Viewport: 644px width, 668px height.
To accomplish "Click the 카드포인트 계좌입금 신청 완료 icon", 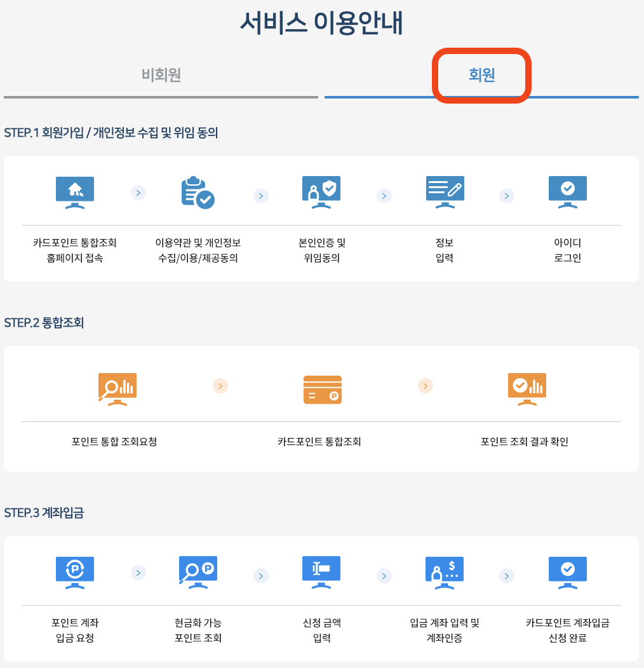I will click(567, 572).
